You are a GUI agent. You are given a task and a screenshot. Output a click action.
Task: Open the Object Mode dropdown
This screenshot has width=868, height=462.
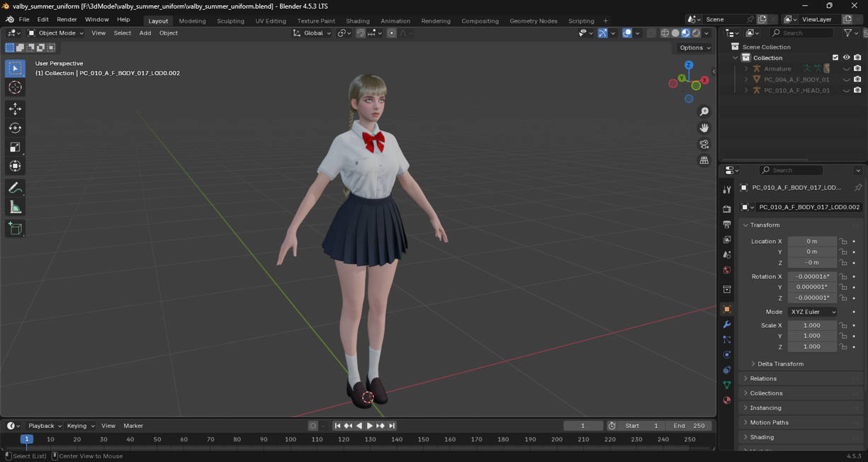pyautogui.click(x=55, y=33)
